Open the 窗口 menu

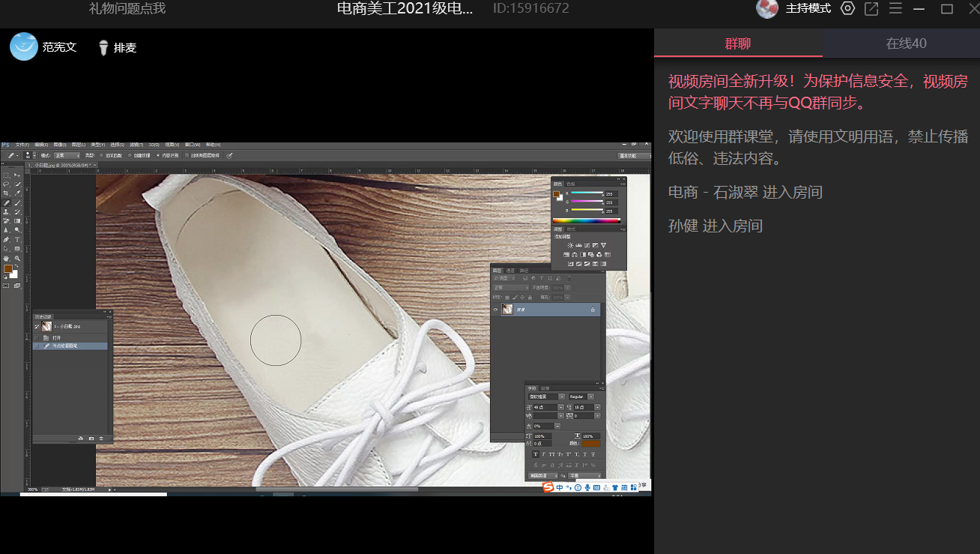(x=193, y=145)
